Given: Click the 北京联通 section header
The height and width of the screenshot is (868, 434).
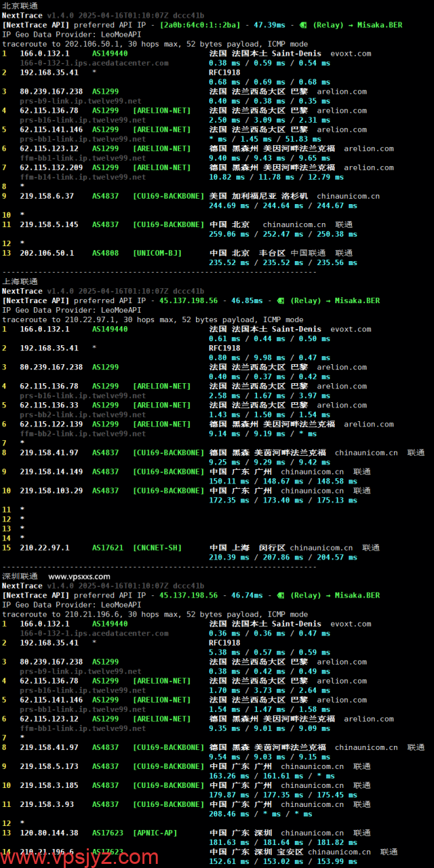Looking at the screenshot, I should [x=20, y=5].
